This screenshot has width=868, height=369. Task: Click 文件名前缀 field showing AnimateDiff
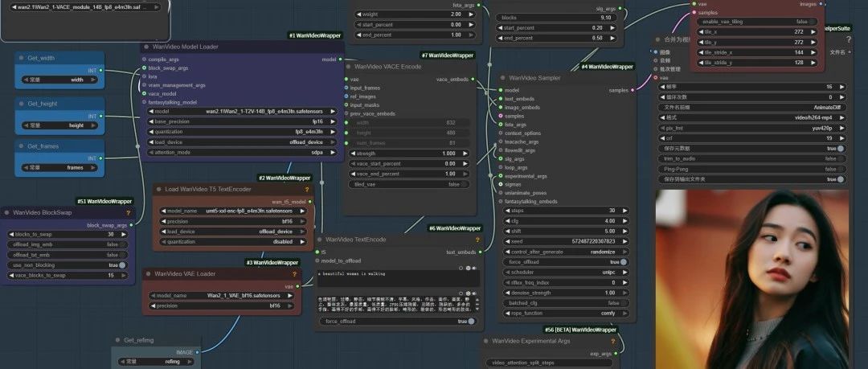tap(752, 108)
